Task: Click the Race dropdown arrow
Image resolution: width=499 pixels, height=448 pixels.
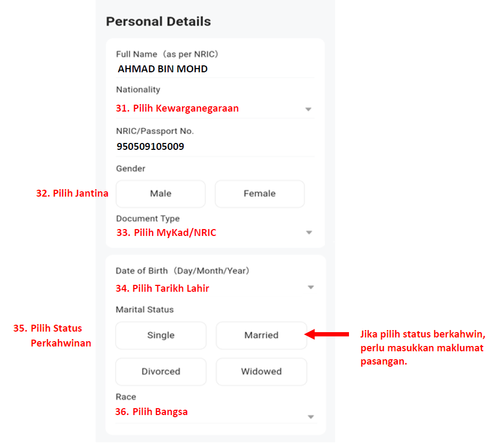Action: [x=310, y=417]
